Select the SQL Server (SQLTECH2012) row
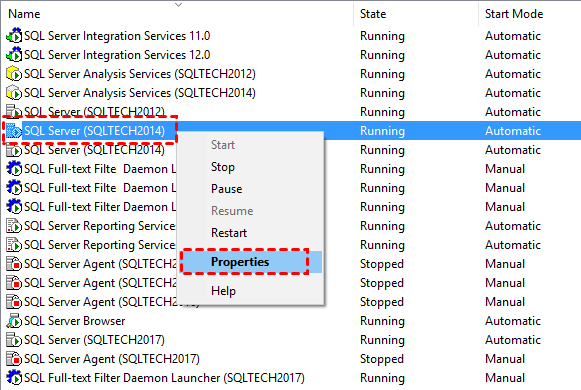The height and width of the screenshot is (390, 581). pyautogui.click(x=290, y=111)
